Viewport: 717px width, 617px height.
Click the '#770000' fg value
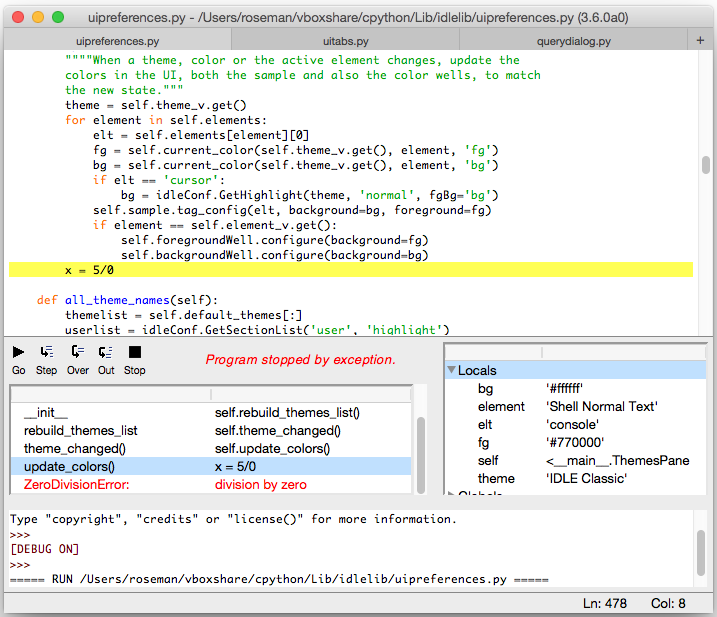[575, 442]
